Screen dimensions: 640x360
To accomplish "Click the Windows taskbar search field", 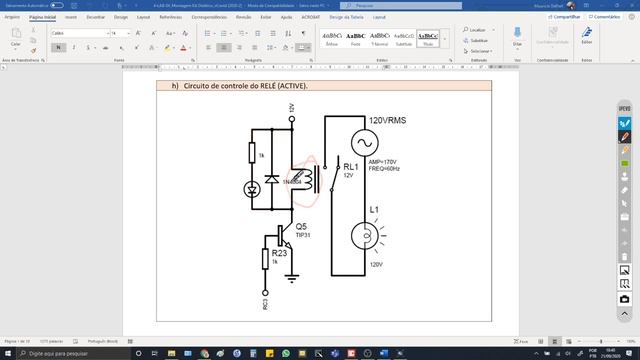I will 73,353.
